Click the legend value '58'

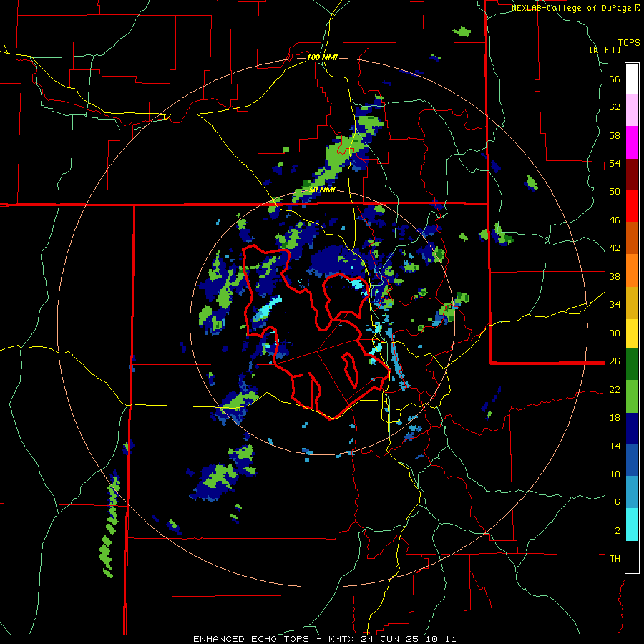(x=615, y=135)
